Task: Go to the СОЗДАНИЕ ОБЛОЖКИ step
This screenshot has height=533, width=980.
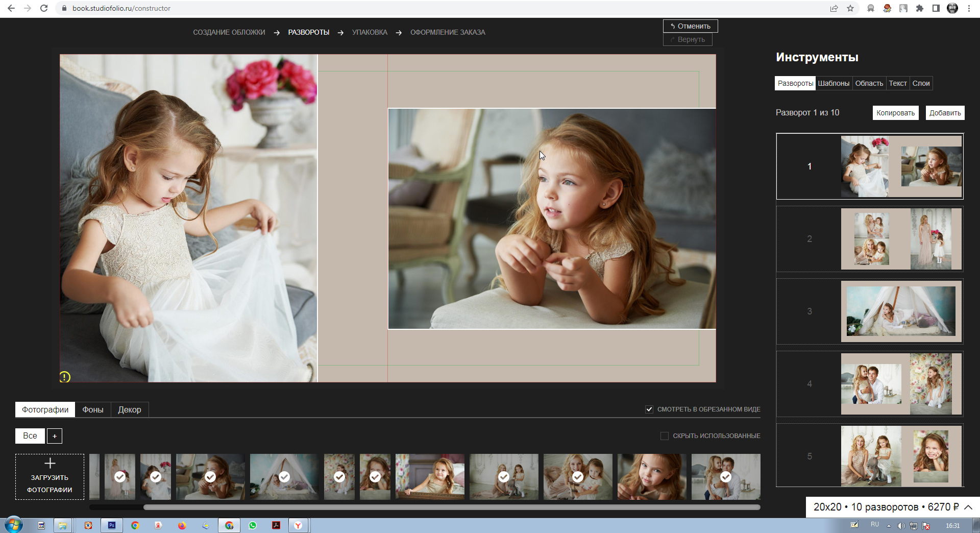Action: [x=229, y=32]
